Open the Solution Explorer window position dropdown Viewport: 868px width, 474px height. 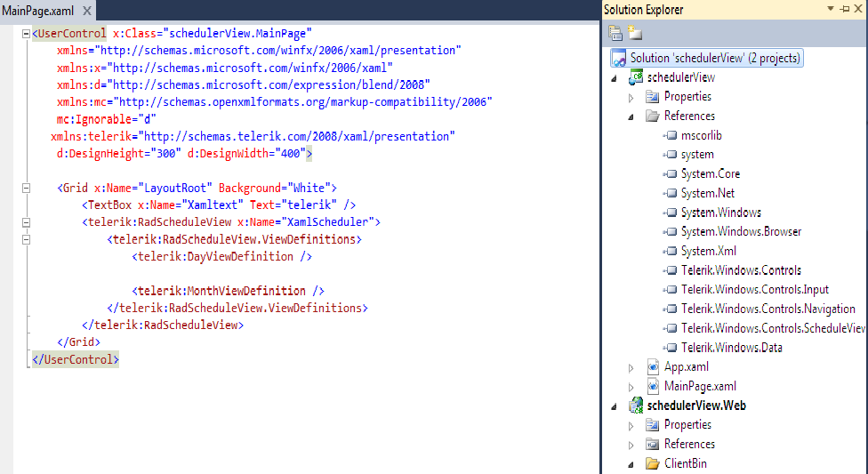831,8
